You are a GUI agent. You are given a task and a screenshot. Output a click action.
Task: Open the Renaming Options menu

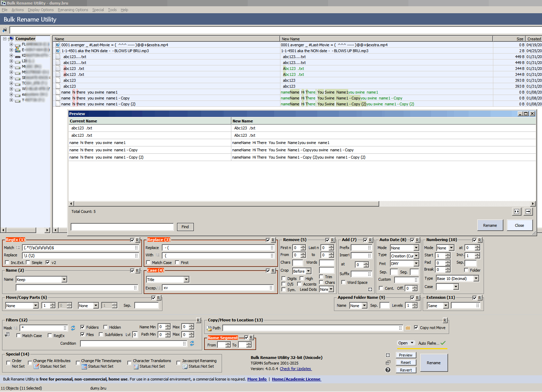(x=73, y=10)
